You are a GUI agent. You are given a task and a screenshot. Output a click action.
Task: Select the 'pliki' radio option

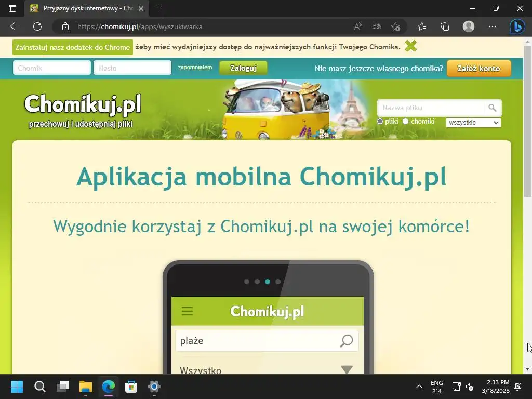(x=380, y=122)
